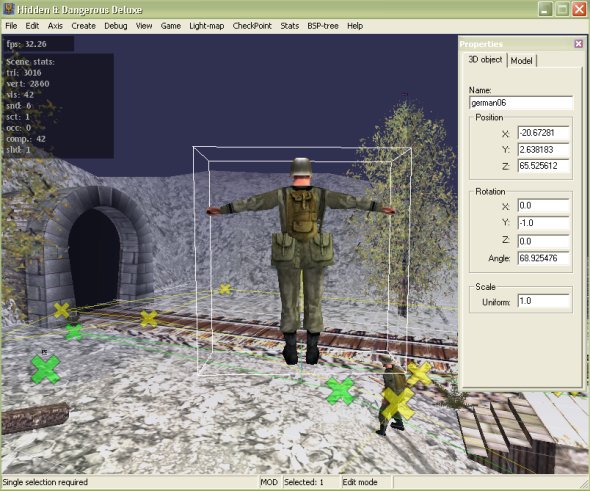The width and height of the screenshot is (590, 491).
Task: Open the Game menu
Action: click(170, 26)
